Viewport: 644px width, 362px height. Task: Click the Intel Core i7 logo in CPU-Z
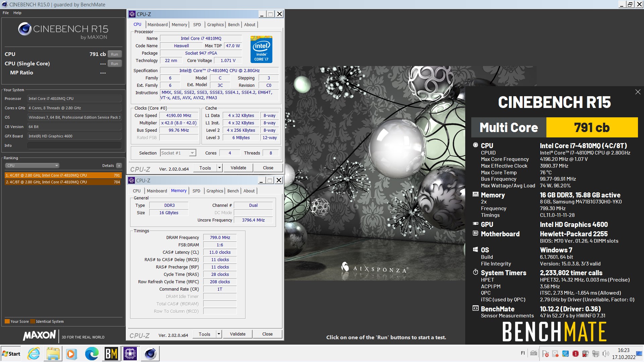click(x=261, y=49)
